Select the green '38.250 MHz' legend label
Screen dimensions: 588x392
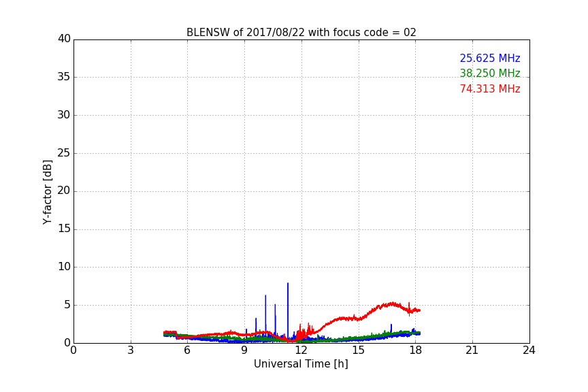click(x=490, y=73)
